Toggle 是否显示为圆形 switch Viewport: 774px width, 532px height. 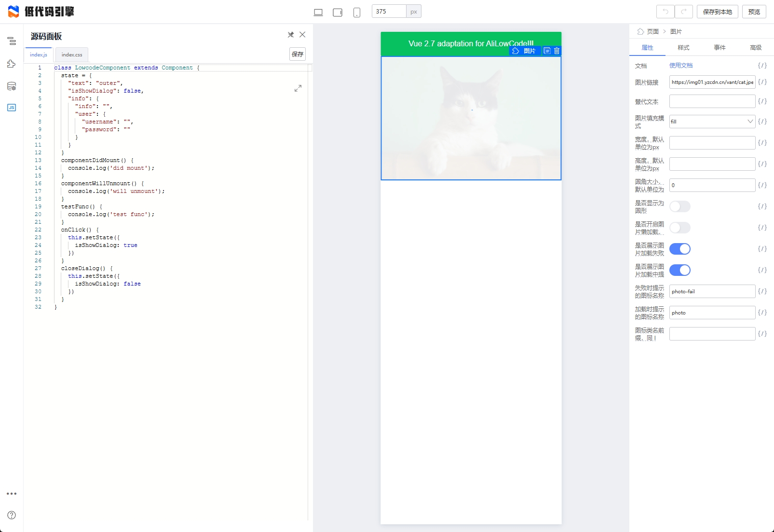click(x=680, y=206)
